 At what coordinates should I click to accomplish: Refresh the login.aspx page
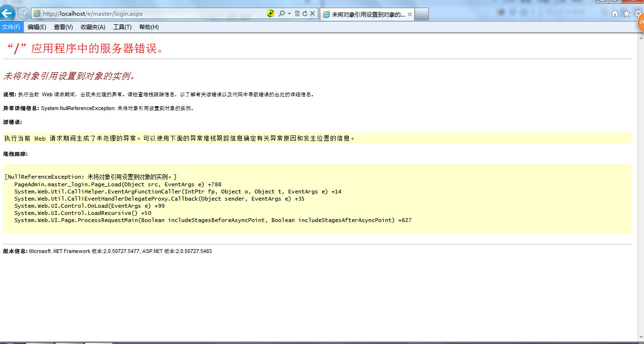pyautogui.click(x=304, y=14)
